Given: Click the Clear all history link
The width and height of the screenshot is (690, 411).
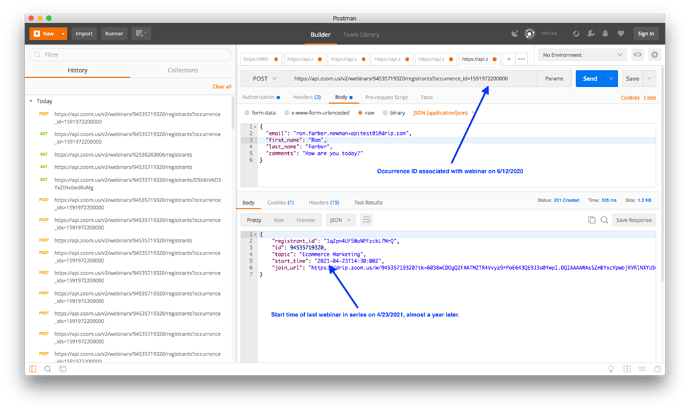Looking at the screenshot, I should tap(221, 87).
